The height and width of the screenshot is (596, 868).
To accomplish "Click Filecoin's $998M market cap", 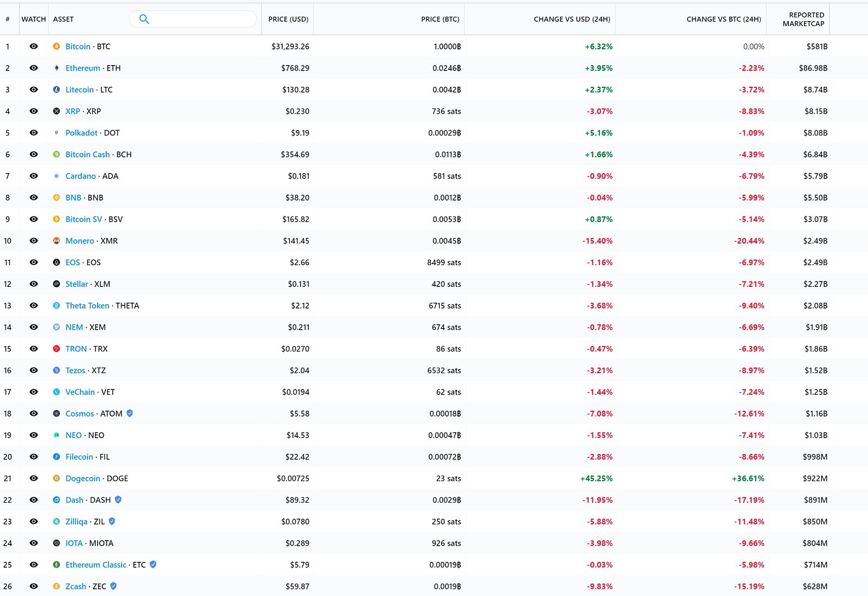I will [815, 457].
